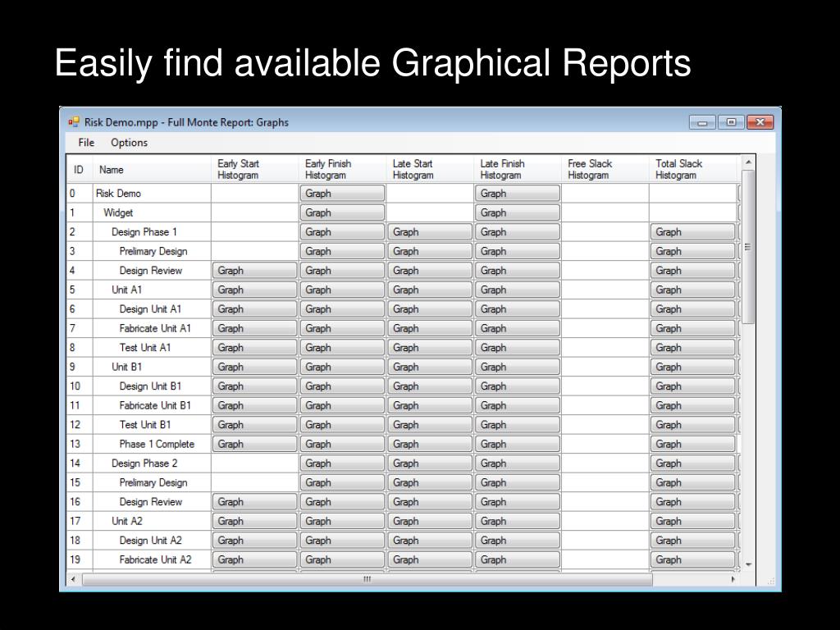Open Early Finish Graph for Risk Demo

coord(342,194)
